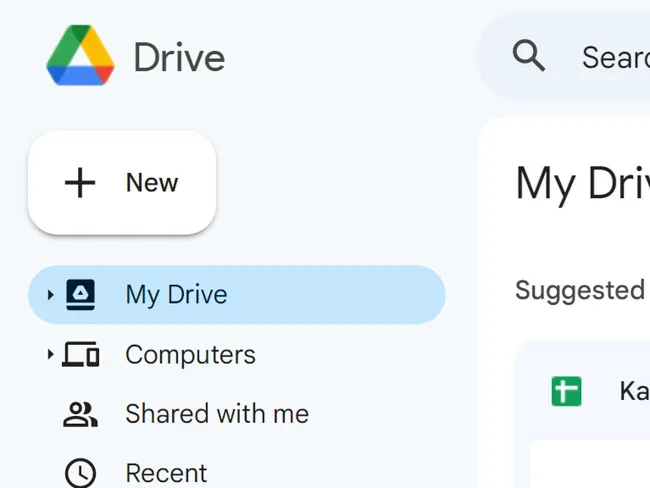650x488 pixels.
Task: Focus the Search in Drive field
Action: (x=564, y=56)
